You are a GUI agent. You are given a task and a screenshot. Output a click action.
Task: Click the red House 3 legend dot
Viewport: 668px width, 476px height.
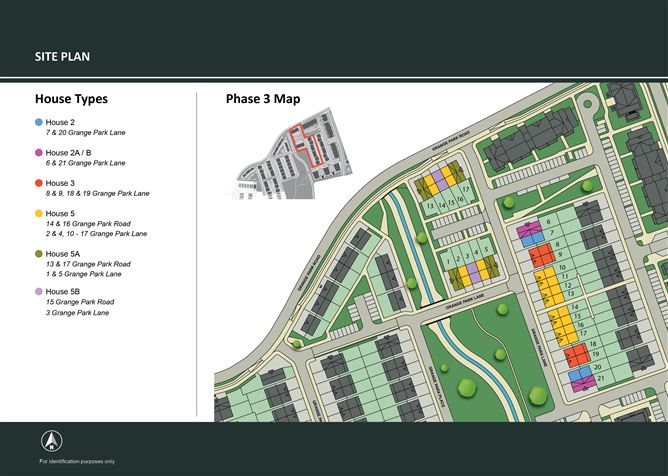tap(38, 184)
